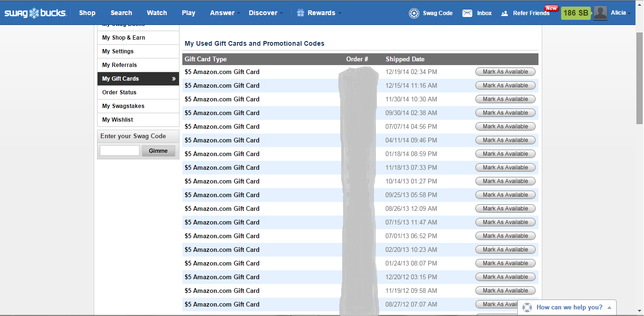Expand the How can we help you widget
The width and height of the screenshot is (644, 316).
click(567, 308)
